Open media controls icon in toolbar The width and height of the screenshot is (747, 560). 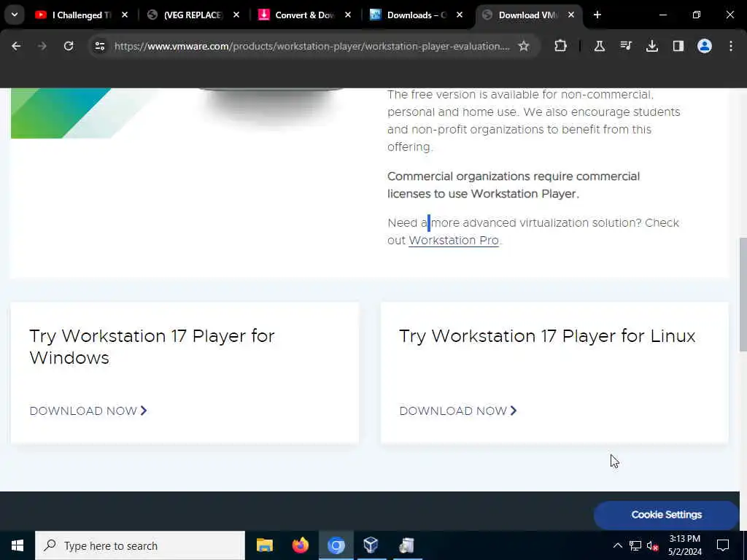[x=625, y=46]
